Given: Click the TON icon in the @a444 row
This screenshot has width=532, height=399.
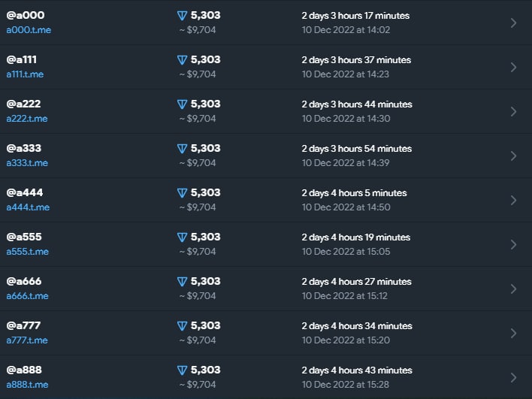Looking at the screenshot, I should 182,193.
